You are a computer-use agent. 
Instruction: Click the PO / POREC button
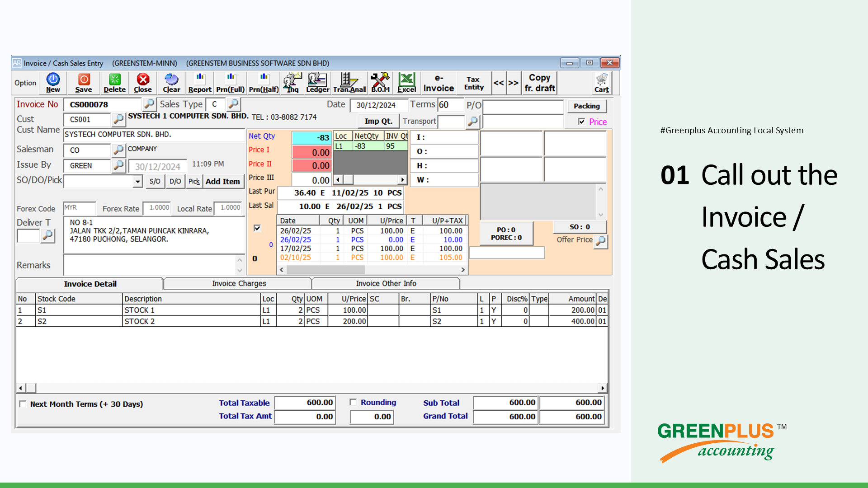[506, 234]
